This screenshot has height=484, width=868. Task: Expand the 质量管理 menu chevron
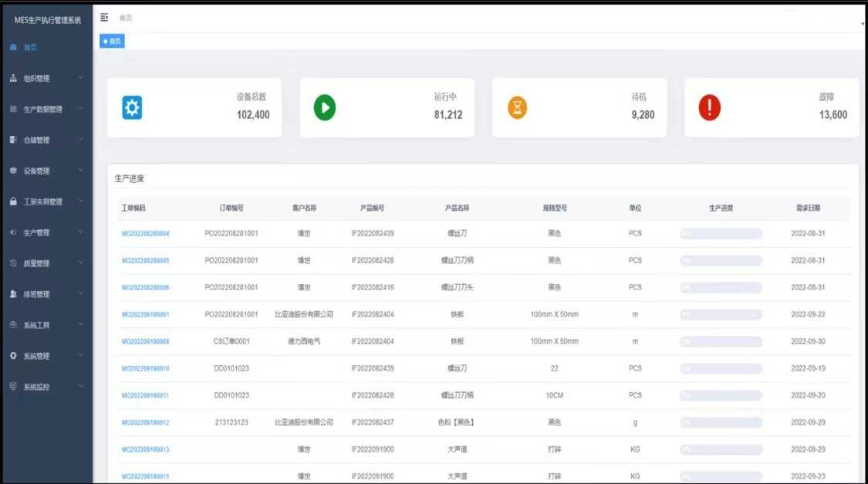point(80,263)
